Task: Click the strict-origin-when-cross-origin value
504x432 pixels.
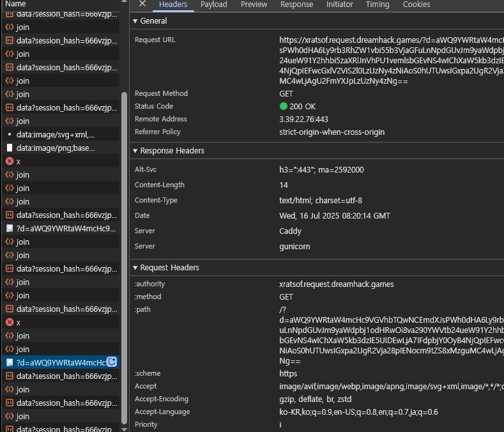Action: [332, 132]
